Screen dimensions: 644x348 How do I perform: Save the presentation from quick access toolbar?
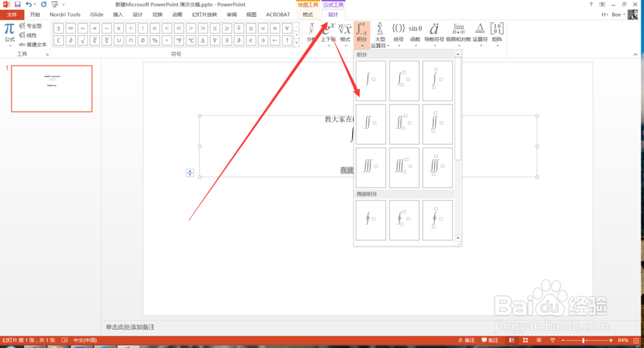(17, 4)
